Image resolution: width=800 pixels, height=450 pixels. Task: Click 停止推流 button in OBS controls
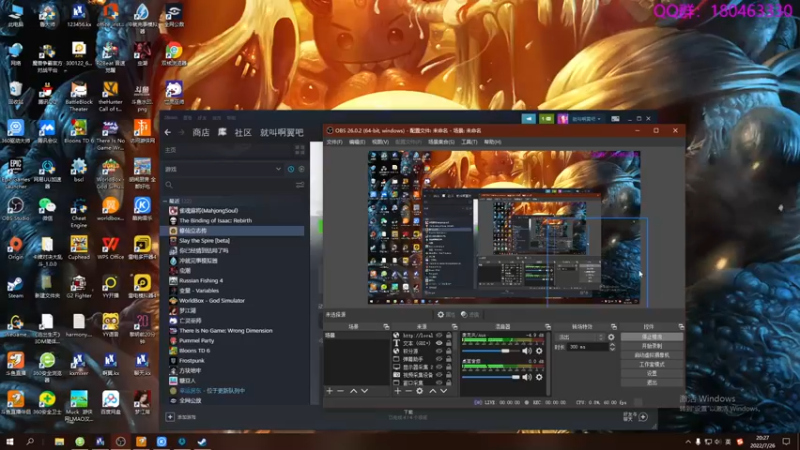coord(652,337)
